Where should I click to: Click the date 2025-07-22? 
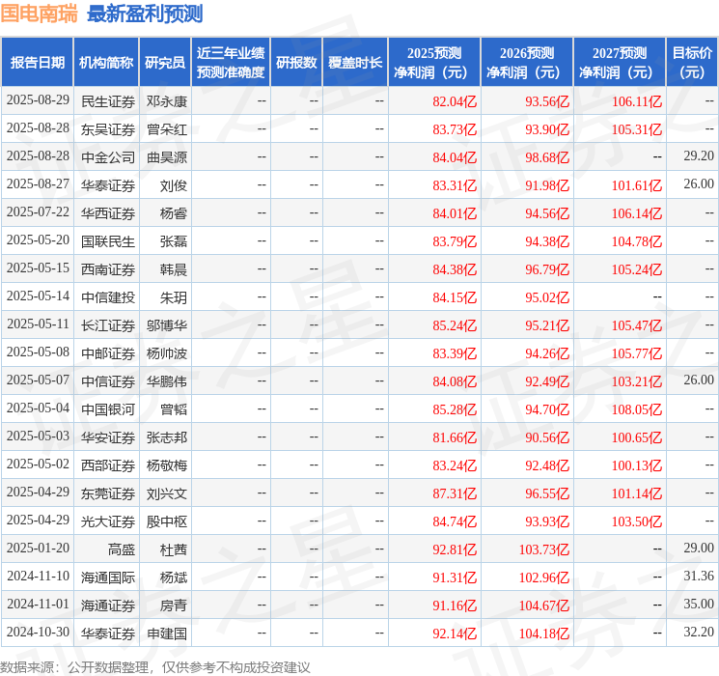[x=38, y=212]
